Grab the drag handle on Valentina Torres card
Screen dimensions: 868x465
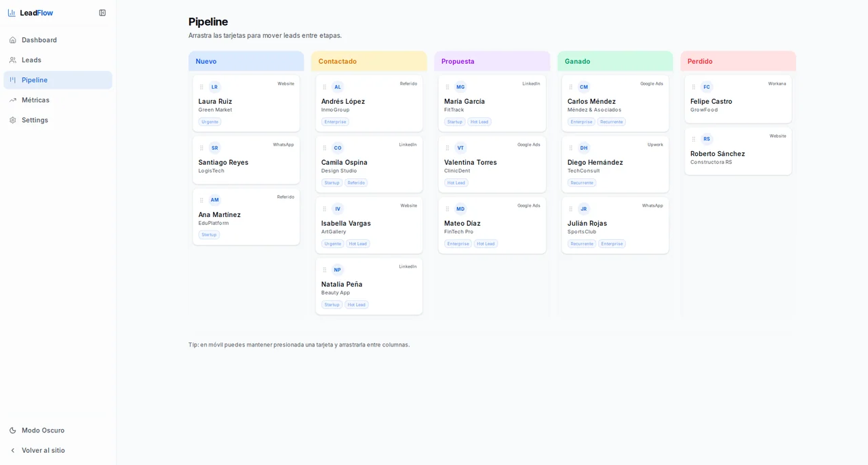(x=448, y=148)
